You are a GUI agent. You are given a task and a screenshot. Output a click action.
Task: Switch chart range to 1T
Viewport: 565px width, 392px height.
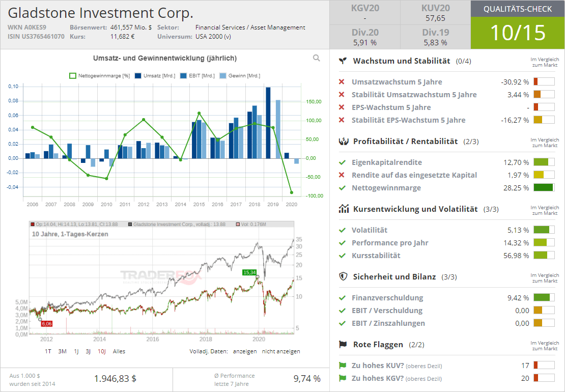pos(48,351)
